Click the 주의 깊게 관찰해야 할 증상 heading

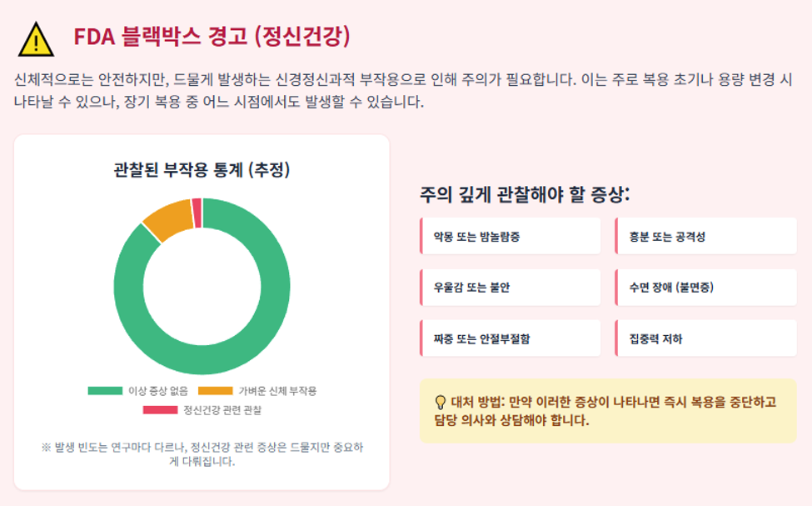pyautogui.click(x=525, y=194)
